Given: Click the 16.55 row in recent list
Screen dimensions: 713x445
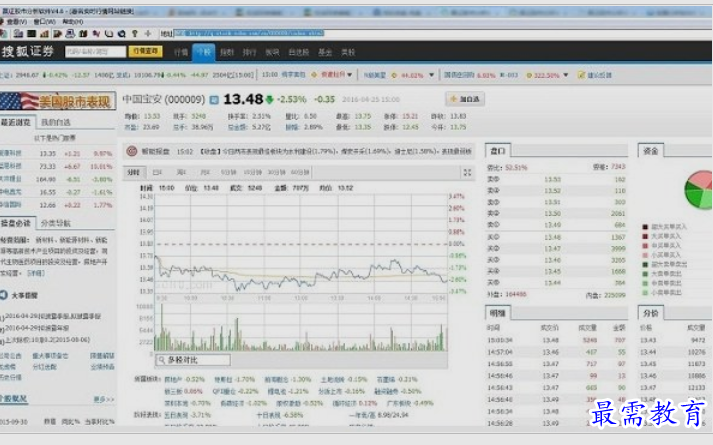Looking at the screenshot, I should tap(56, 192).
